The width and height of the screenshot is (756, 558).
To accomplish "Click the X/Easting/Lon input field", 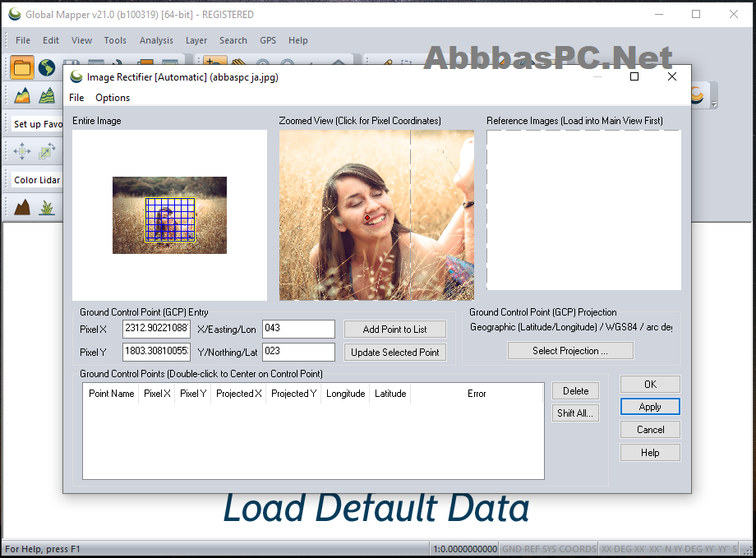I will [298, 329].
